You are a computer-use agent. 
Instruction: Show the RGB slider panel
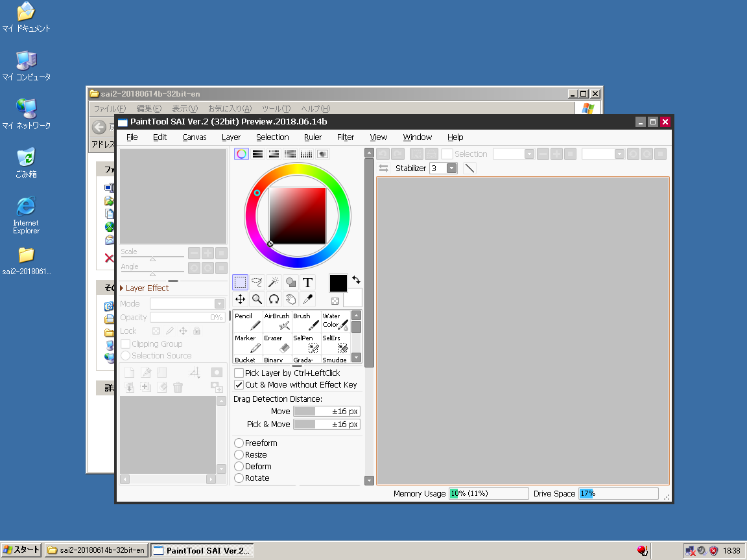(x=257, y=154)
